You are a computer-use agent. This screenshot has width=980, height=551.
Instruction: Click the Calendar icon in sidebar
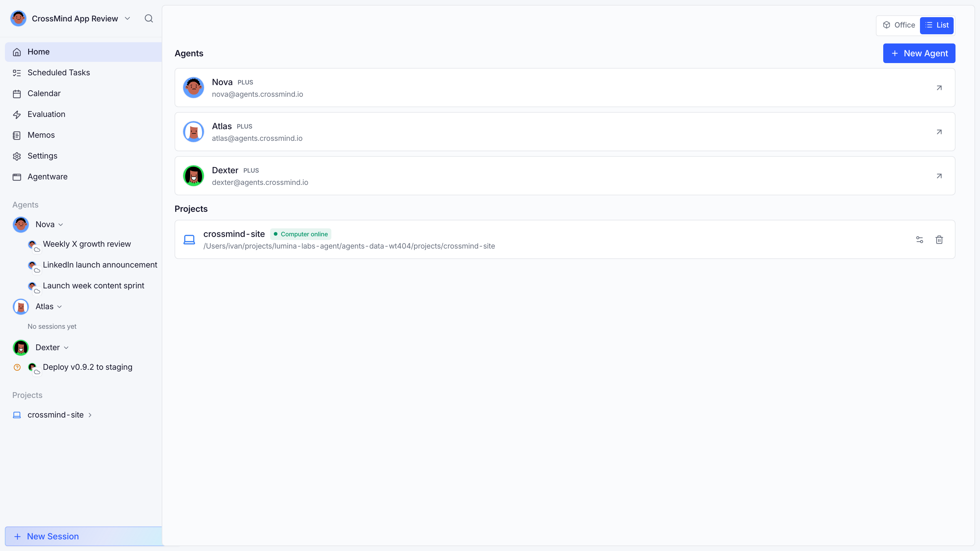pyautogui.click(x=17, y=94)
